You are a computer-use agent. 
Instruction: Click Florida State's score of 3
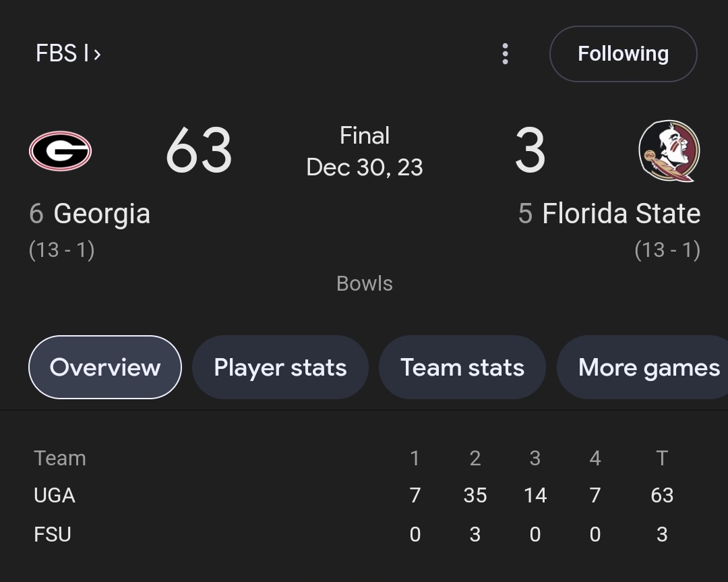(530, 150)
